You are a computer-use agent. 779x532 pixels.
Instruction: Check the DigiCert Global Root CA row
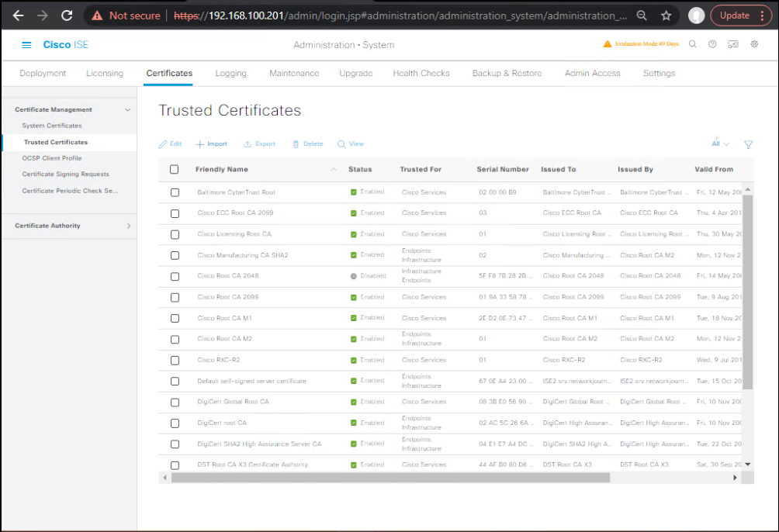tap(175, 402)
